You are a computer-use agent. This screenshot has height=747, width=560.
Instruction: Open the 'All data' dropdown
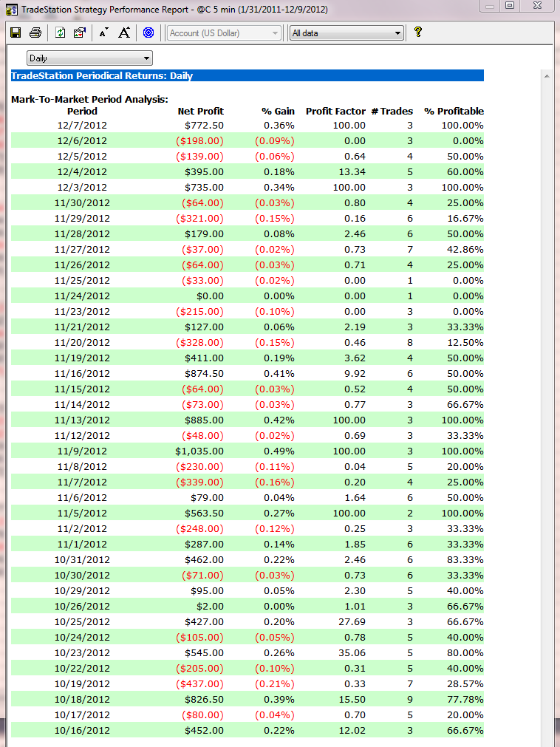[346, 33]
